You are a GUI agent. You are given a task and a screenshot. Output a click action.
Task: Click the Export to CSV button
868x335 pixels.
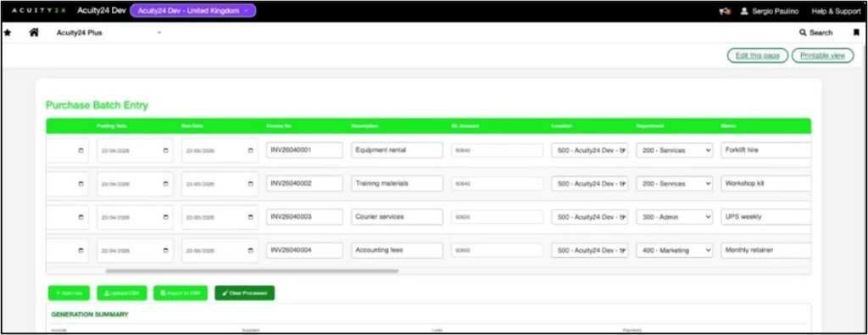pos(181,293)
